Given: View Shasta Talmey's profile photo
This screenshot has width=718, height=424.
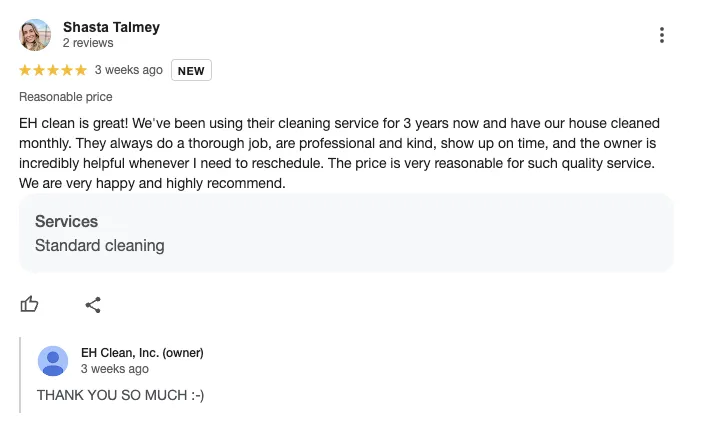Looking at the screenshot, I should coord(35,35).
